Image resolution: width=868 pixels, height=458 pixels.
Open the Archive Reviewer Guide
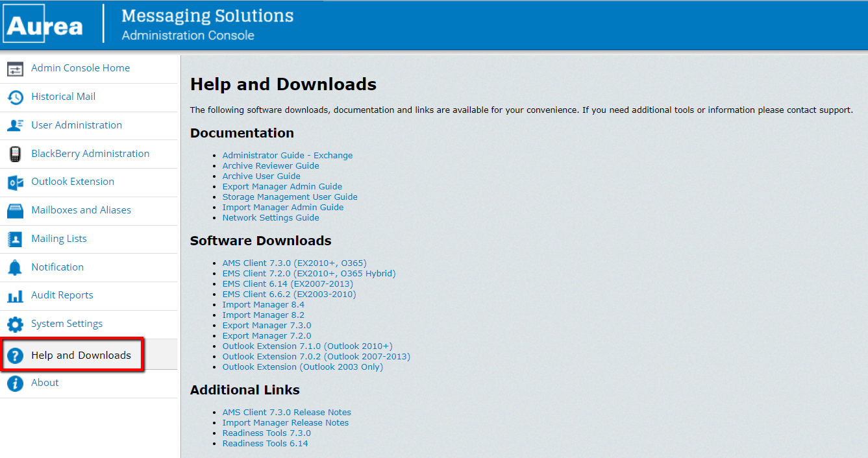271,166
